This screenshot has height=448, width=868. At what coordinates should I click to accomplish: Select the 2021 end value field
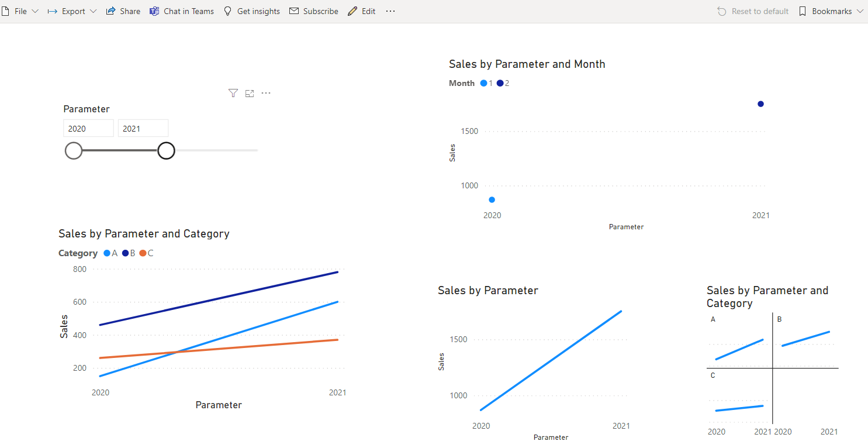click(143, 128)
